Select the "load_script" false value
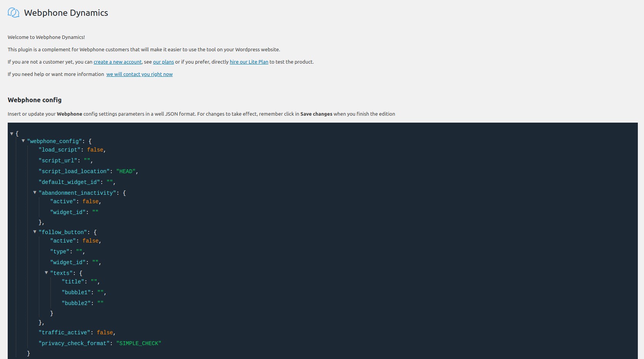Viewport: 644px width, 359px height. (95, 150)
